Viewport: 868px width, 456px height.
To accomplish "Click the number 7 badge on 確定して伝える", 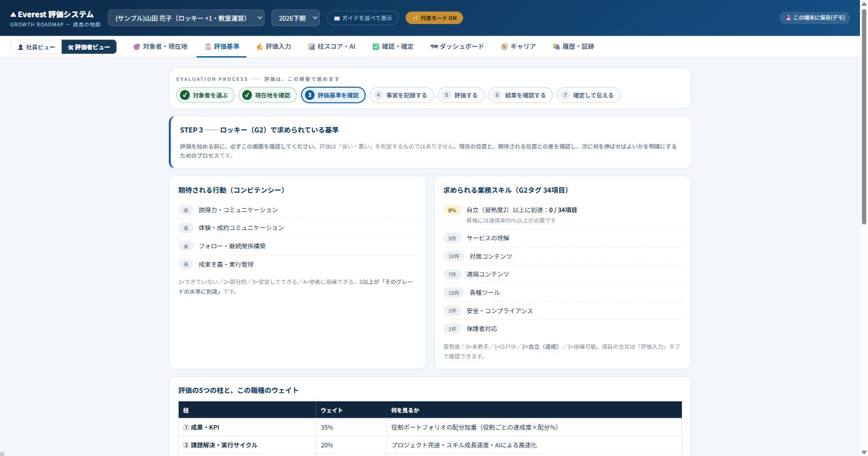I will 565,95.
